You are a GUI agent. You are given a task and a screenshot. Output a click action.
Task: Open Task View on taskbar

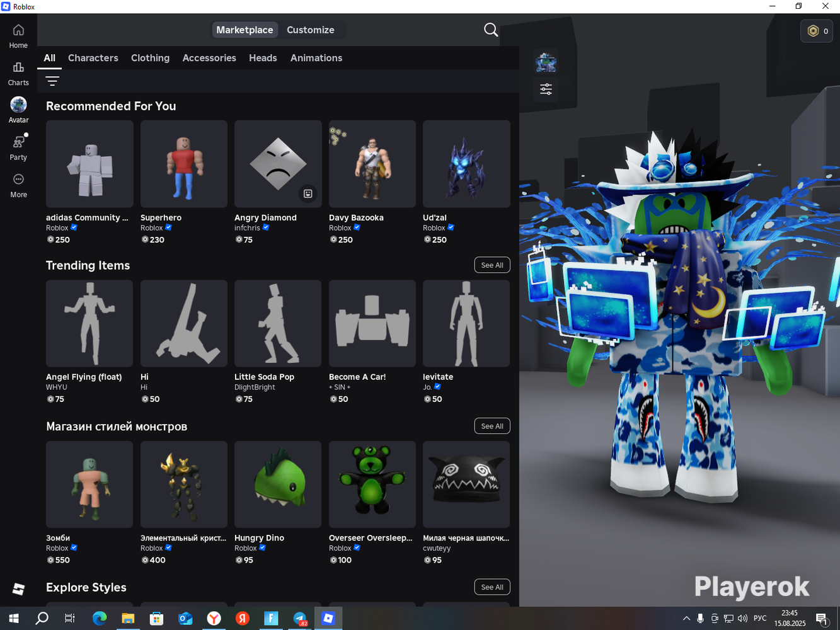(69, 619)
